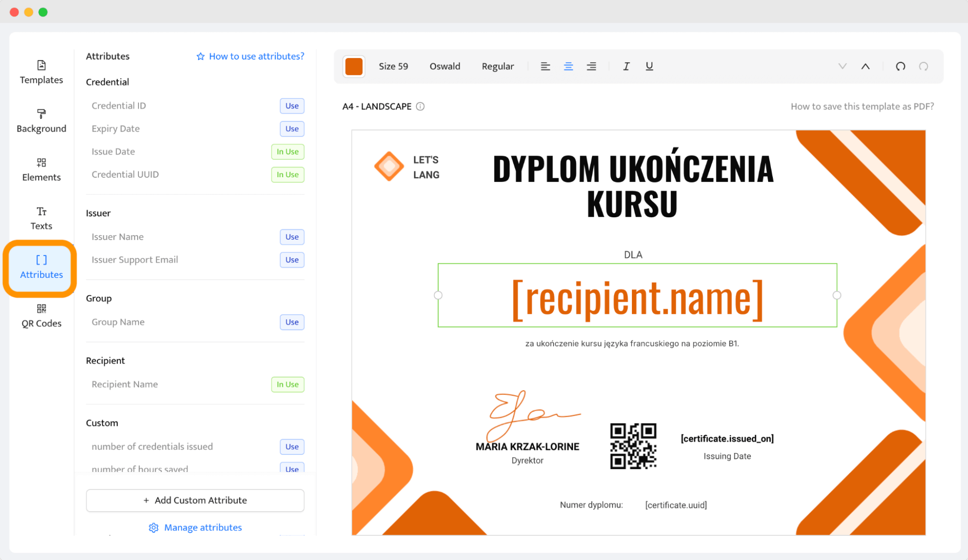Use the Issuer Support Email attribute
This screenshot has width=968, height=560.
pos(292,260)
